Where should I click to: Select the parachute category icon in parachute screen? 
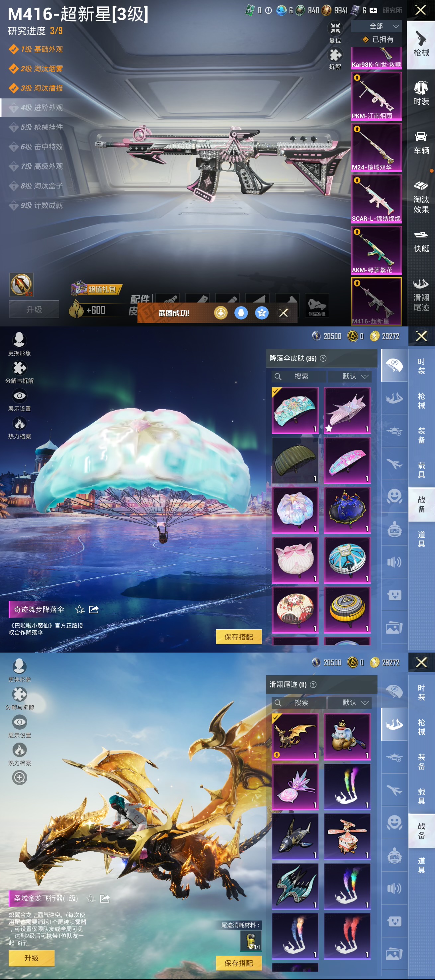click(x=394, y=365)
